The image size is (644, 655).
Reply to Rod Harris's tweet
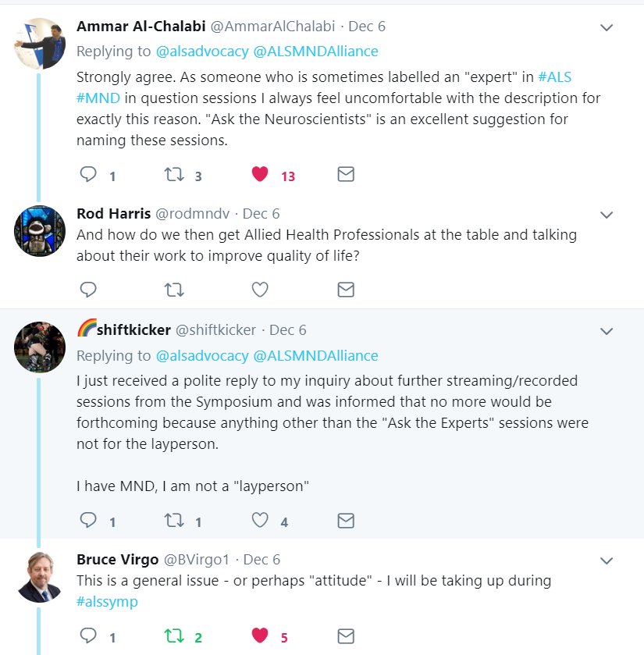[x=88, y=290]
